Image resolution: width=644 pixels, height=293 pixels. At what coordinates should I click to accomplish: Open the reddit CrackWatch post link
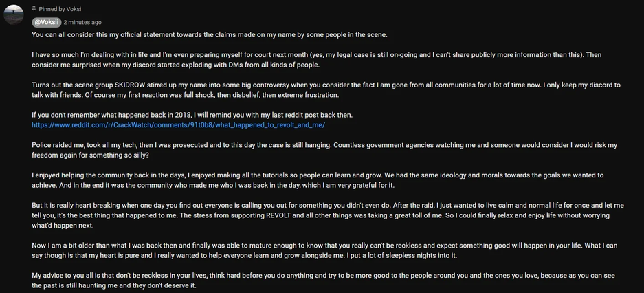point(178,125)
